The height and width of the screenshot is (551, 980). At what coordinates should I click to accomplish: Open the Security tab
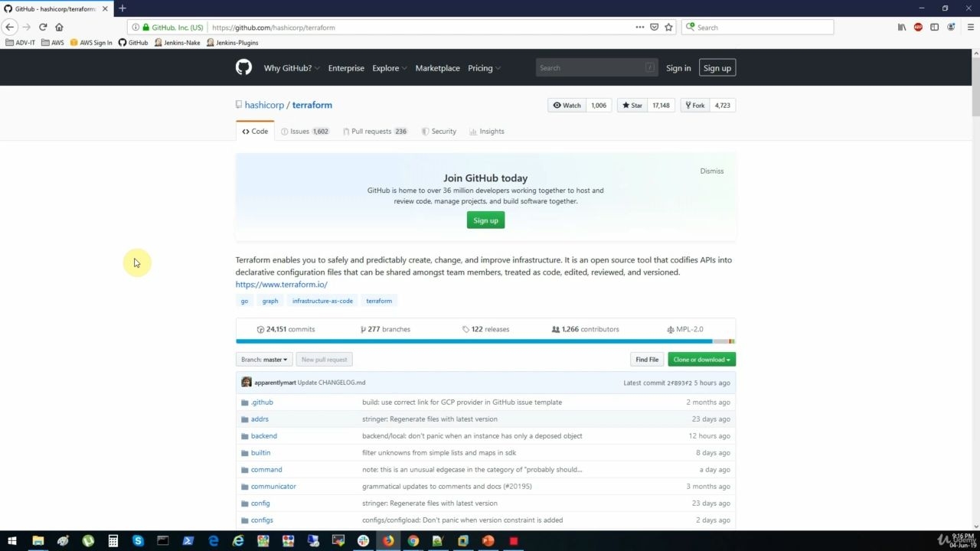(439, 131)
